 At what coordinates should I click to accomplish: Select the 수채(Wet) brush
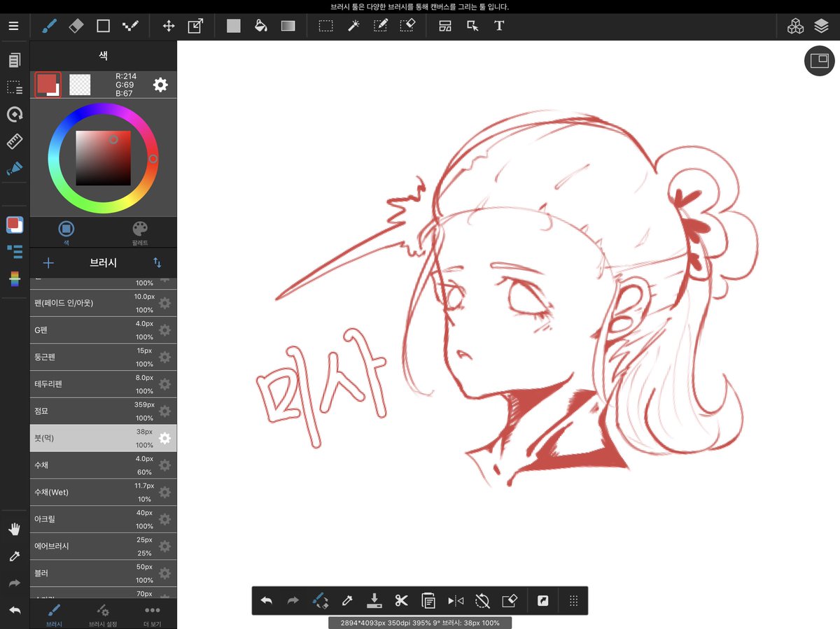coord(104,492)
